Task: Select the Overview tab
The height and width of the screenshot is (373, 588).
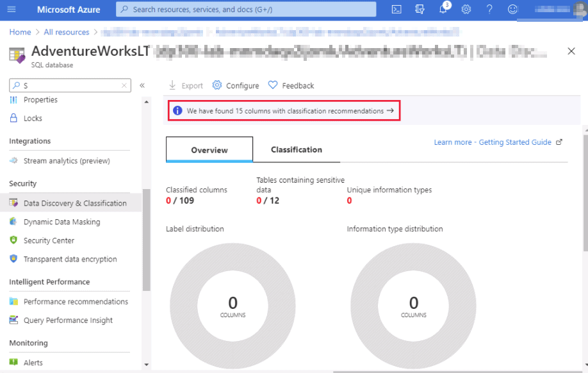Action: (209, 149)
